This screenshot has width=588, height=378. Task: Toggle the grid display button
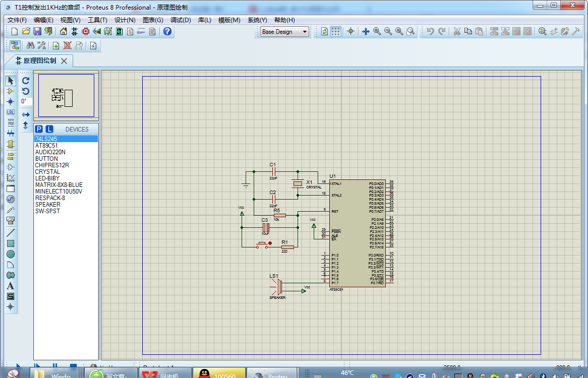(x=336, y=31)
